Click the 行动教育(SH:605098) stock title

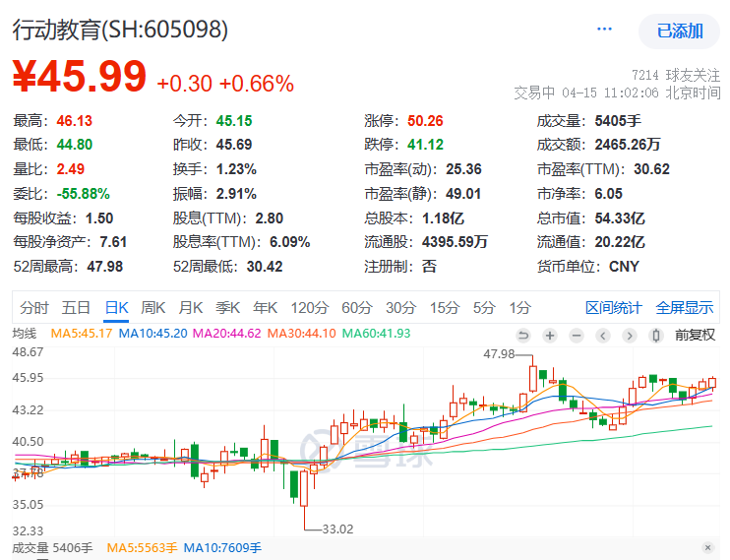pos(120,30)
